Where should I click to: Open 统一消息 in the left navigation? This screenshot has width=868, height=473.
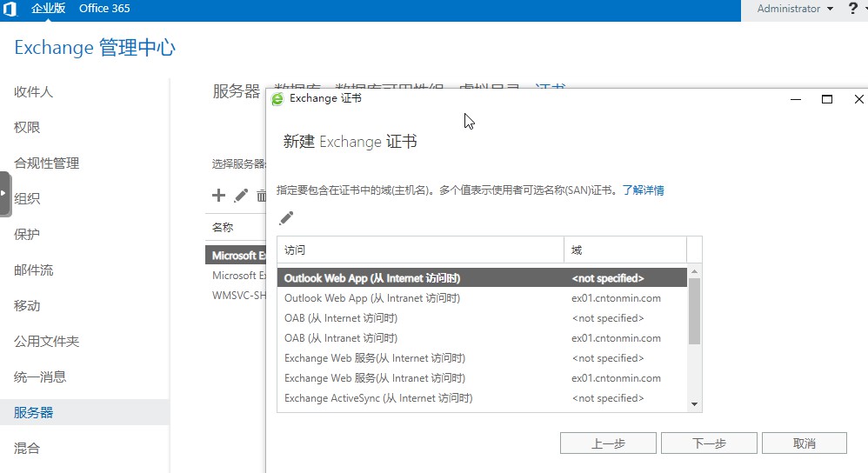point(40,376)
